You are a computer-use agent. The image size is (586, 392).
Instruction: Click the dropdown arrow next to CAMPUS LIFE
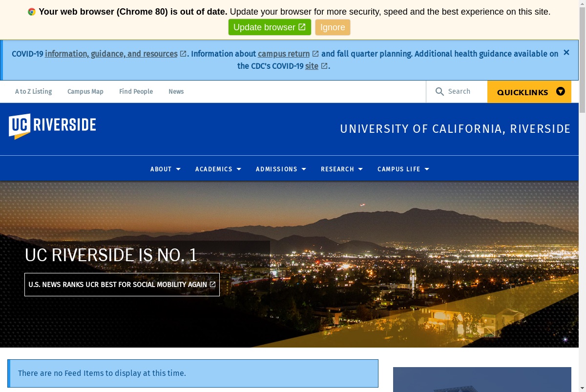click(427, 169)
